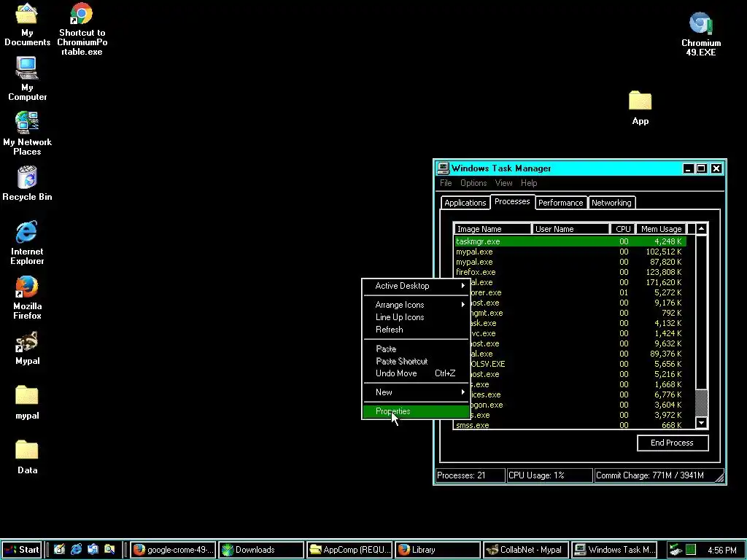Click the Processes: 21 status text
The height and width of the screenshot is (560, 747).
pyautogui.click(x=461, y=475)
